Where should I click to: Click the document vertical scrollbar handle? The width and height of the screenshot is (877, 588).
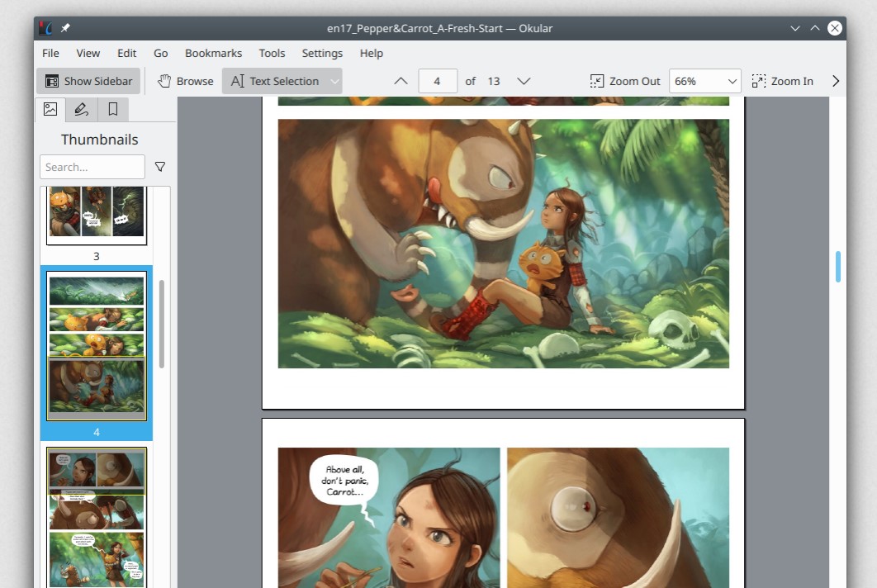pyautogui.click(x=838, y=267)
